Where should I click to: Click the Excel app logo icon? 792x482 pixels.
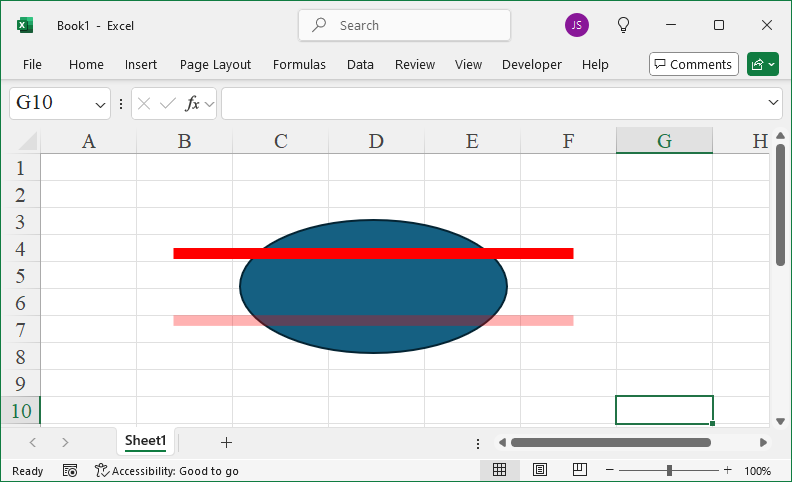point(25,25)
